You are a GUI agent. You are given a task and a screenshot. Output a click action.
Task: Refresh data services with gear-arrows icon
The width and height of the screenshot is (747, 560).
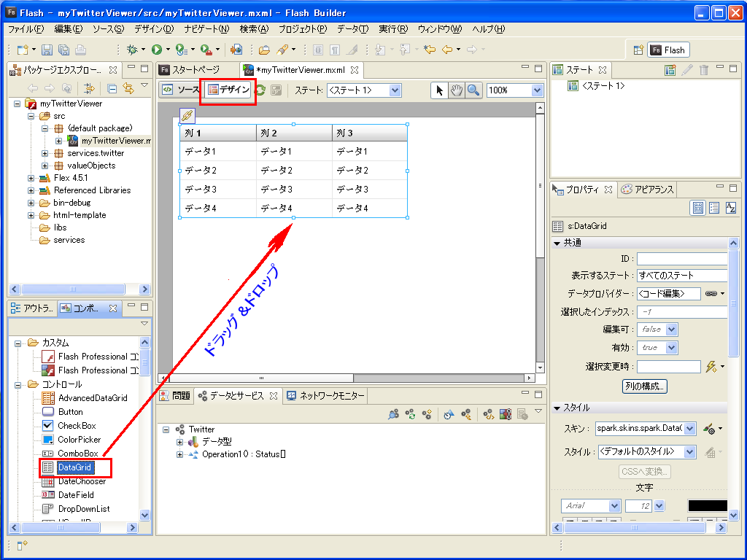pyautogui.click(x=410, y=414)
